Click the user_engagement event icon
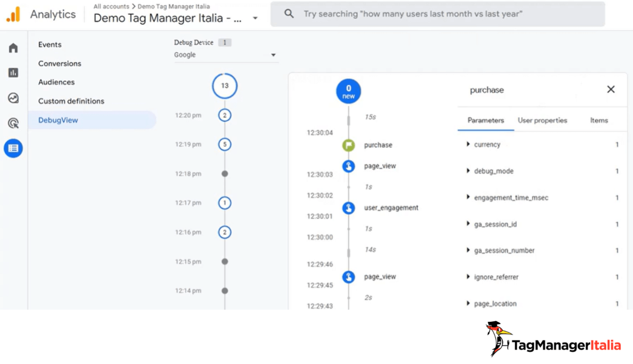633x364 pixels. coord(348,208)
